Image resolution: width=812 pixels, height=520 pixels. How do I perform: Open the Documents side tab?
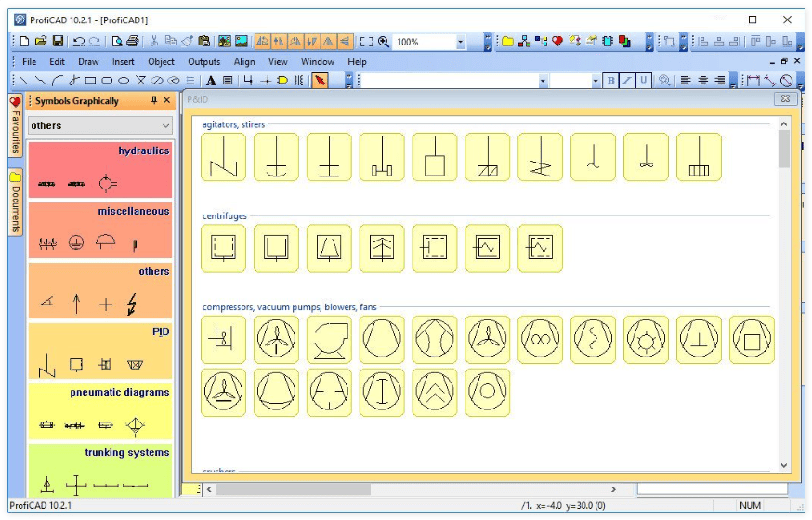[x=16, y=202]
